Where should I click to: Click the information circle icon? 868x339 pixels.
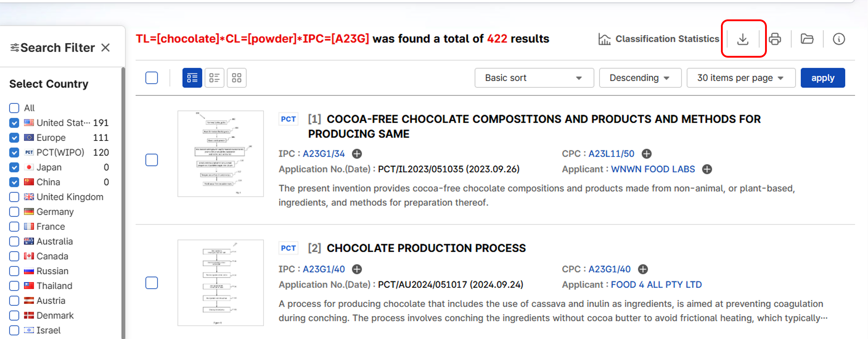[x=839, y=39]
